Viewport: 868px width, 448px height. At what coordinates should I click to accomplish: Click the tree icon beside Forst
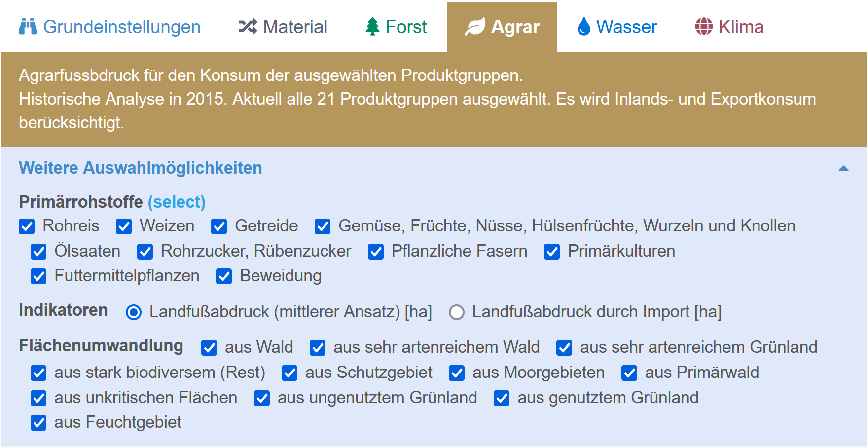373,27
